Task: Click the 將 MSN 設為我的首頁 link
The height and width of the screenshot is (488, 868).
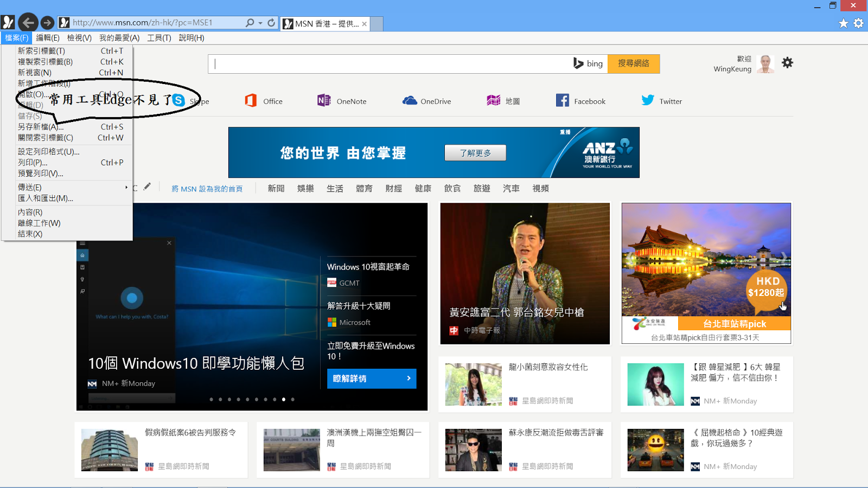Action: (x=207, y=189)
